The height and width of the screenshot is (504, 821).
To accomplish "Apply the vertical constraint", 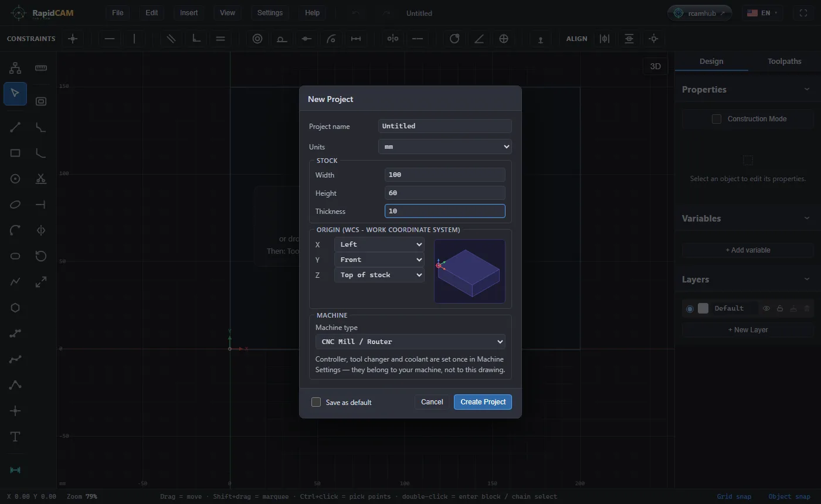I will click(x=134, y=39).
